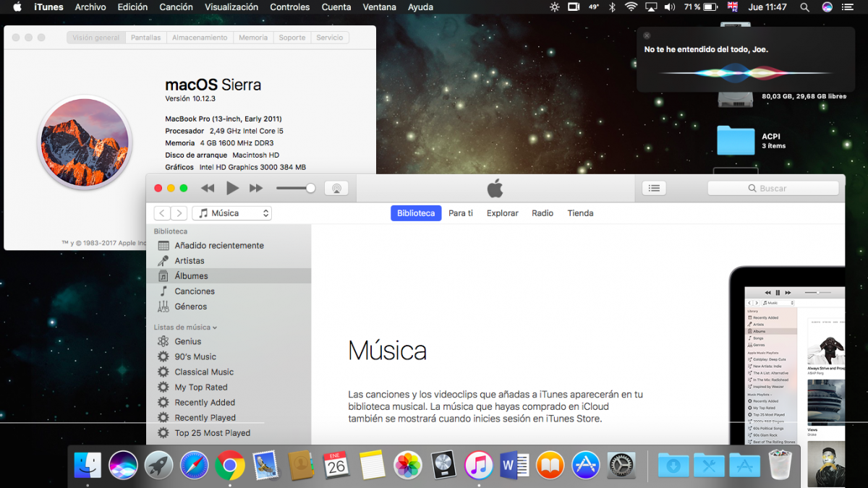Switch to the Explorar tab
868x488 pixels.
pos(502,213)
